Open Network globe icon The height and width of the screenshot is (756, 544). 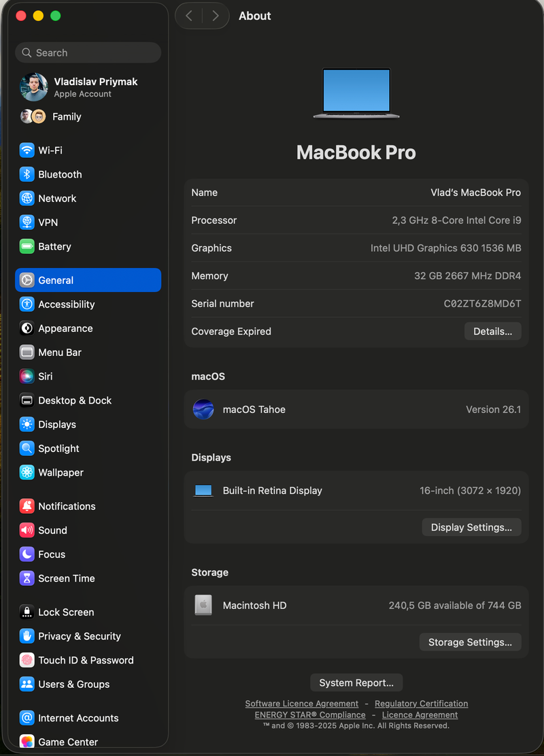(27, 198)
